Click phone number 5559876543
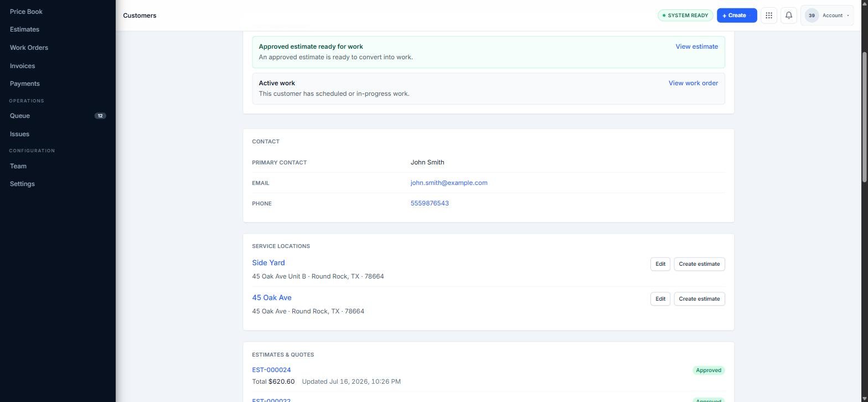Screen dimensions: 868x402 click(430, 203)
